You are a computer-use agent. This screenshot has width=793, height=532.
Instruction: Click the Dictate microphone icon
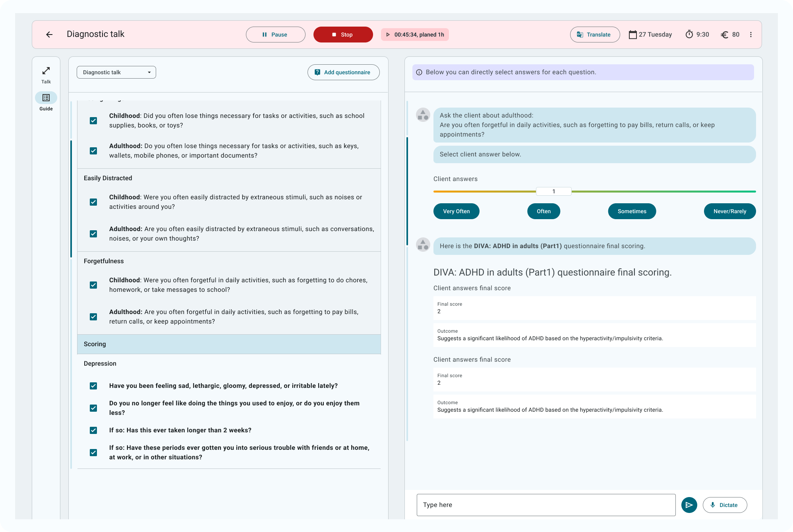[x=713, y=505]
